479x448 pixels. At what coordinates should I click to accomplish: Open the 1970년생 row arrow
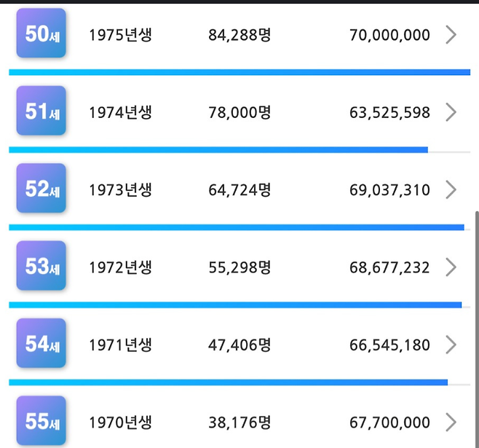451,422
